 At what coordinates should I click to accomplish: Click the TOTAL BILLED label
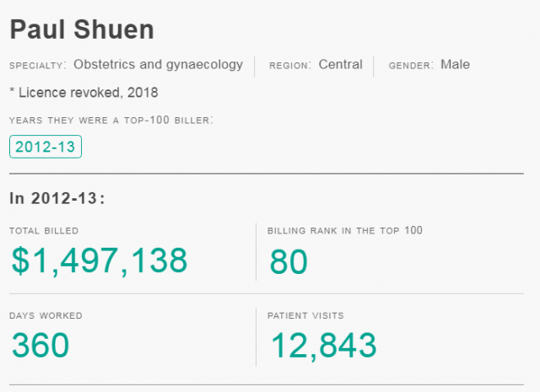(45, 230)
